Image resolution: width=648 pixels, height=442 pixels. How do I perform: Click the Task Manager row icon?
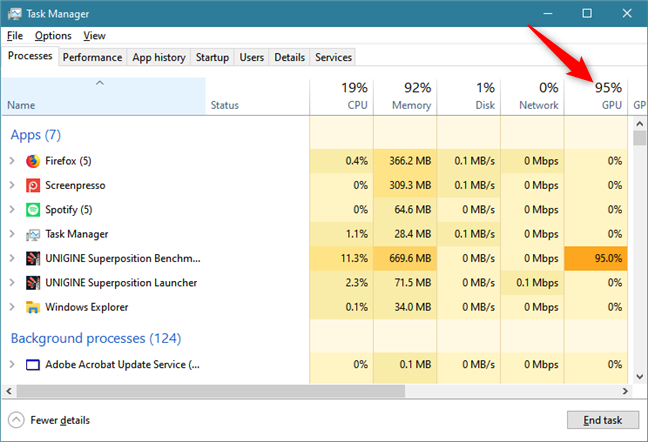[x=33, y=234]
